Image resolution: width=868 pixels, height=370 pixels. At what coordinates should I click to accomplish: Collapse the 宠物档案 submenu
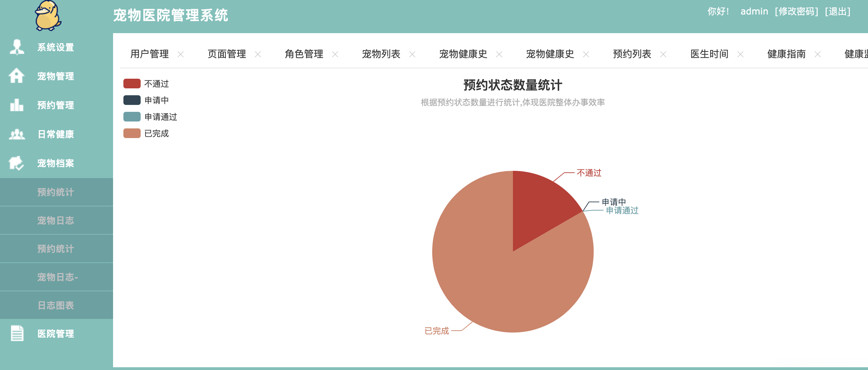coord(55,164)
